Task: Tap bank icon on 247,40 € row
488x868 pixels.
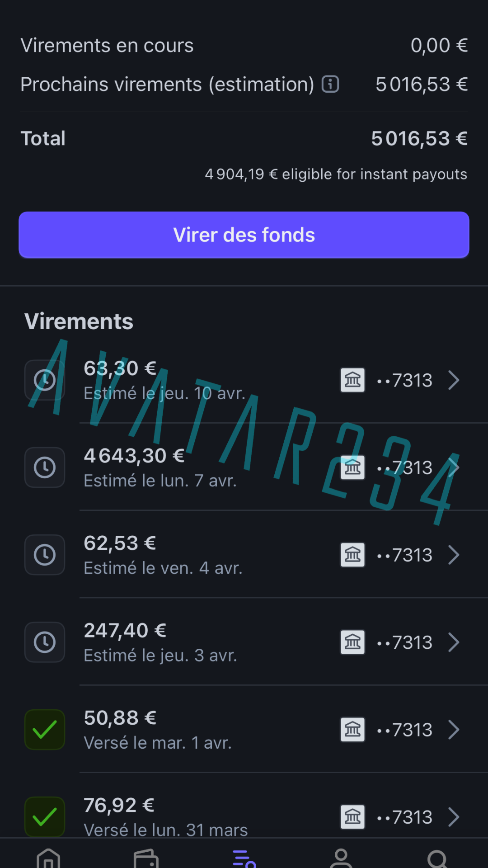Action: [353, 642]
